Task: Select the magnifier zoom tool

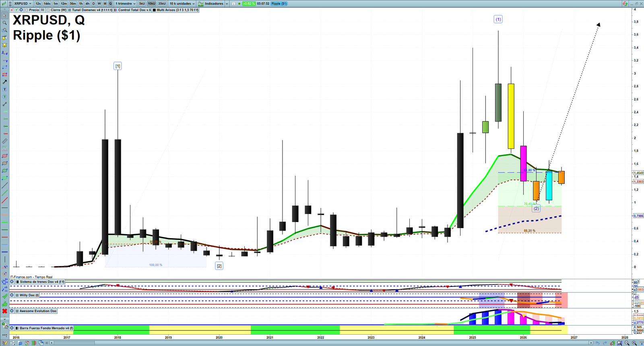Action: (4, 23)
